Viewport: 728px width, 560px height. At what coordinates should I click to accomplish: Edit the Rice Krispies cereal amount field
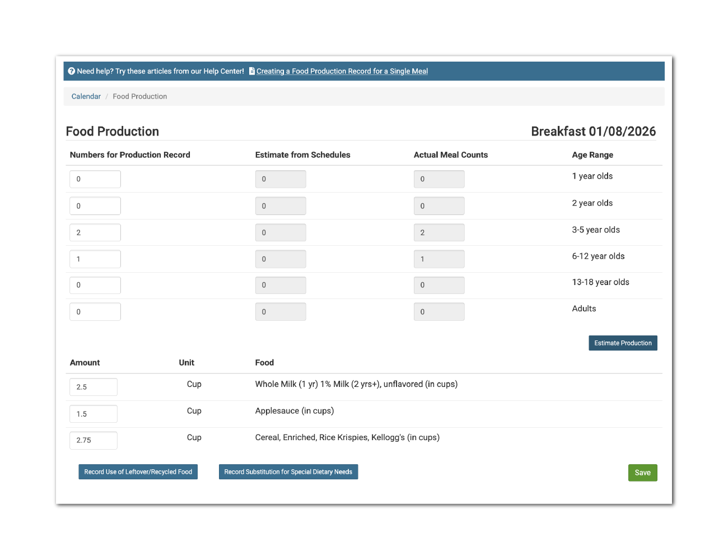93,440
